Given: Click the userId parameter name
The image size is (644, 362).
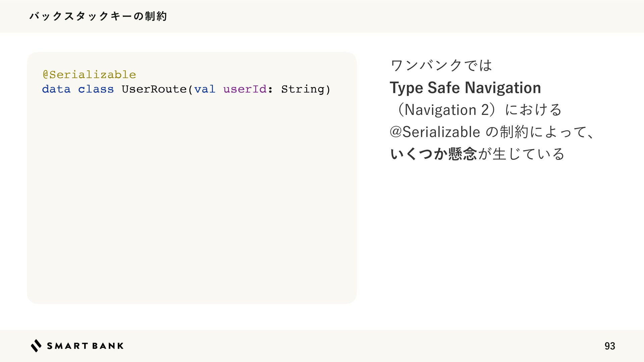Looking at the screenshot, I should (x=245, y=89).
